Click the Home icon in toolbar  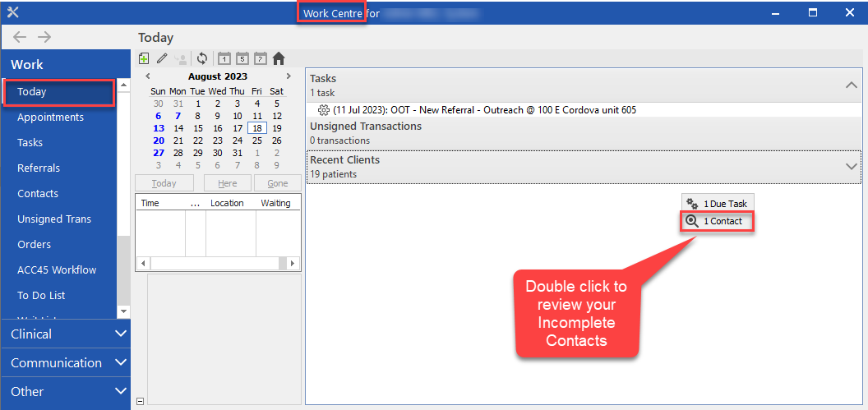(279, 58)
